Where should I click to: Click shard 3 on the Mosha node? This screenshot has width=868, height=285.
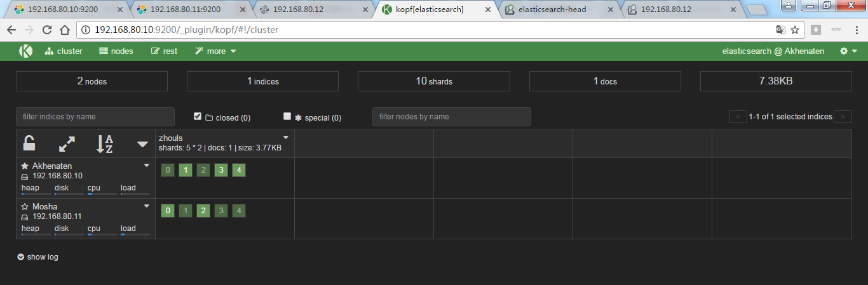click(221, 211)
